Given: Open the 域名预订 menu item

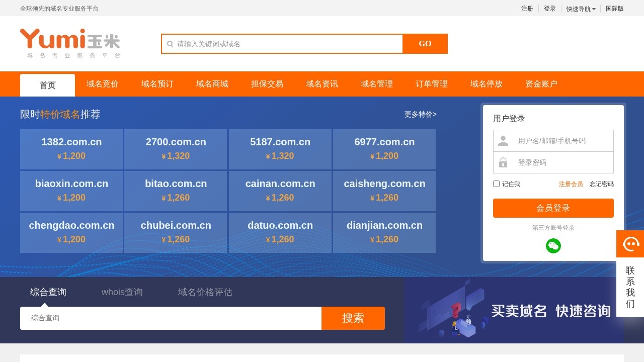Looking at the screenshot, I should 157,84.
